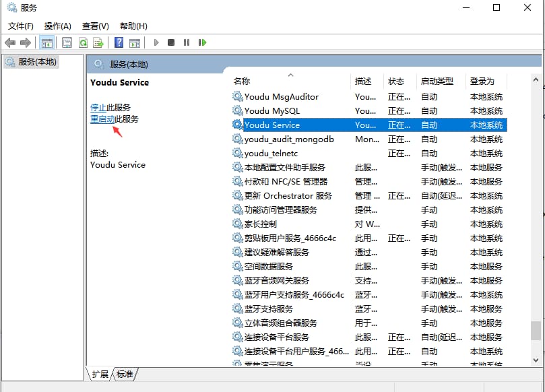Image resolution: width=545 pixels, height=392 pixels.
Task: Select the 功能访问管理器服务 row
Action: pyautogui.click(x=369, y=210)
